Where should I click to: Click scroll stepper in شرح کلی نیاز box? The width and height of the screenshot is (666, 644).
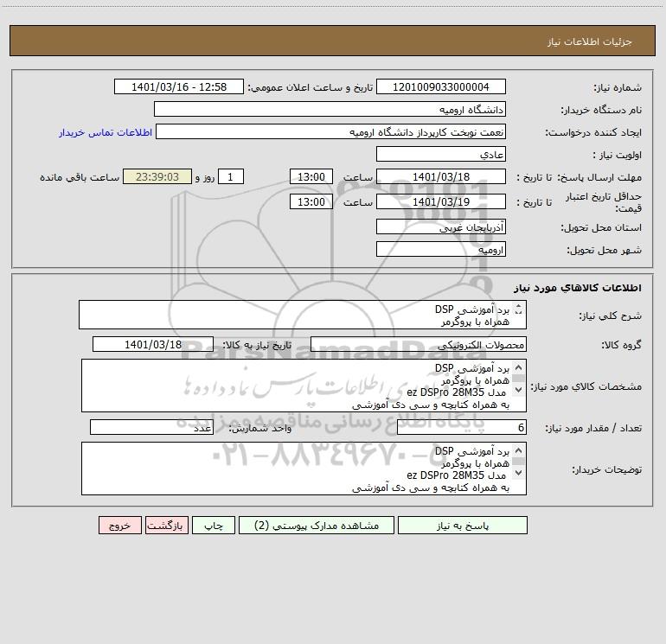518,309
